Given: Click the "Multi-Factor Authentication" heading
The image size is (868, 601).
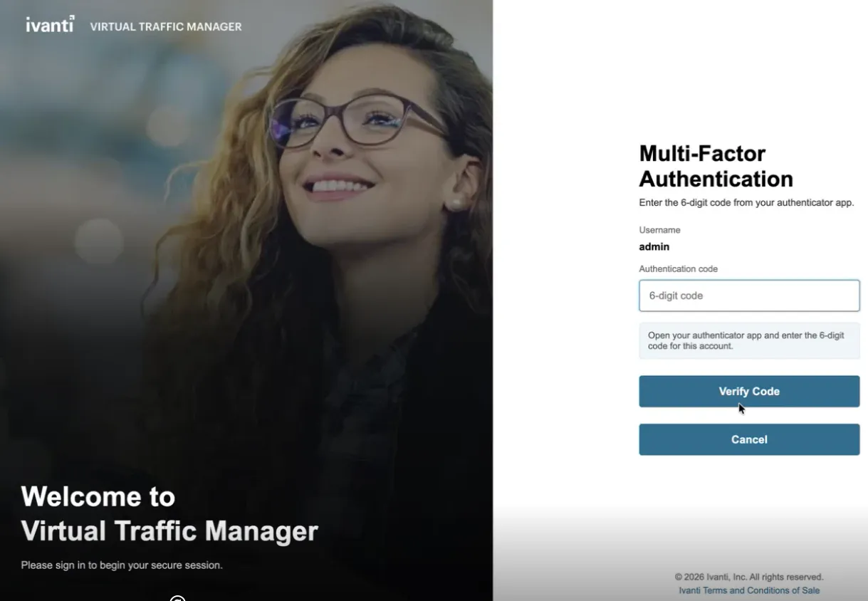Looking at the screenshot, I should pyautogui.click(x=716, y=166).
